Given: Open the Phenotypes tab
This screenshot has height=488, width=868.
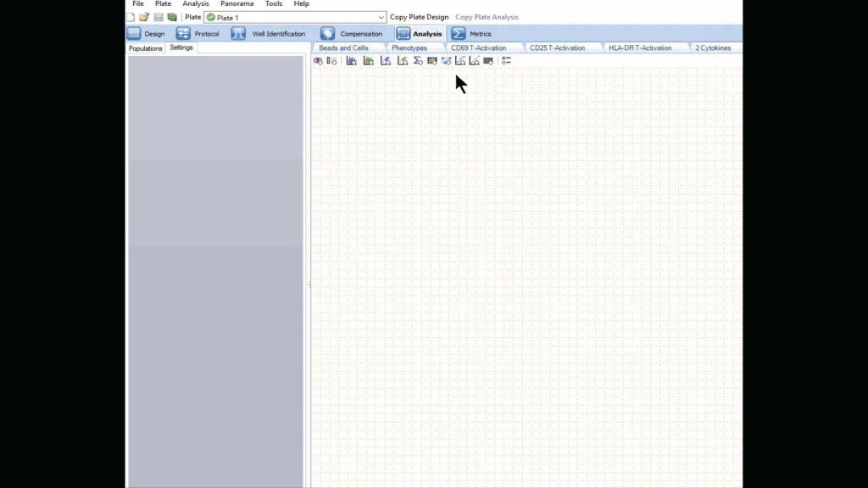Looking at the screenshot, I should (x=409, y=48).
